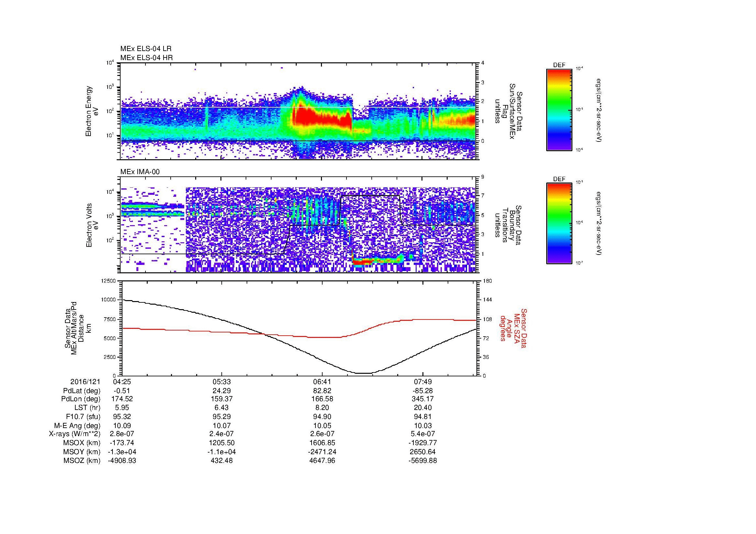Click the 'MEx Alt/Mars/Pd Distance km' axis label
Screen dimensions: 756x534
(x=77, y=328)
